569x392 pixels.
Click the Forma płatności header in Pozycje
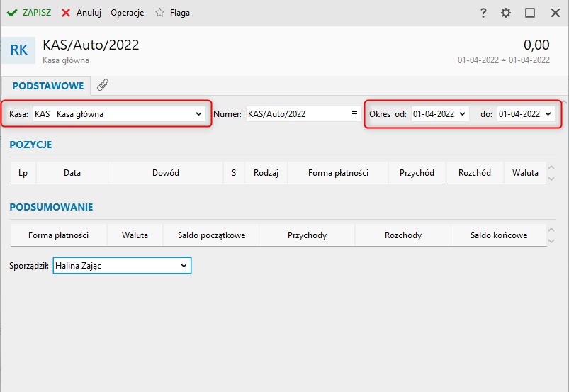338,173
